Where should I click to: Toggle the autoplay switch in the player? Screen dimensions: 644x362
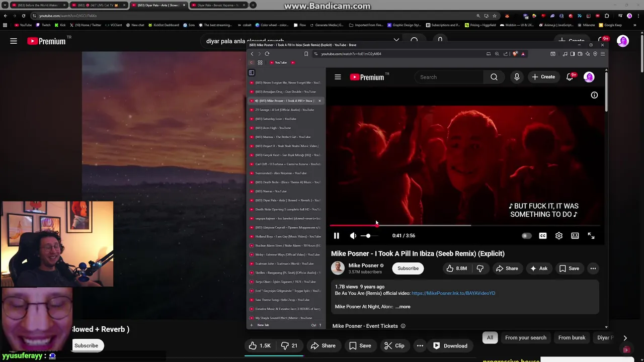point(526,236)
